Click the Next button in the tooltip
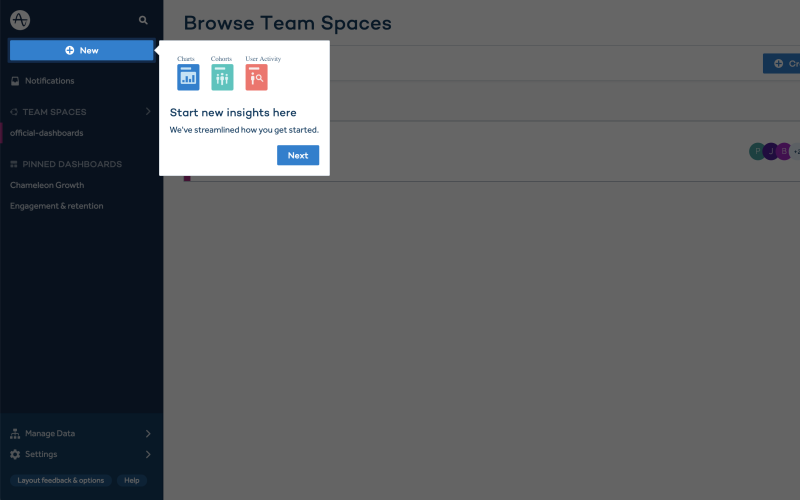Screen dimensions: 800x500 tap(298, 155)
